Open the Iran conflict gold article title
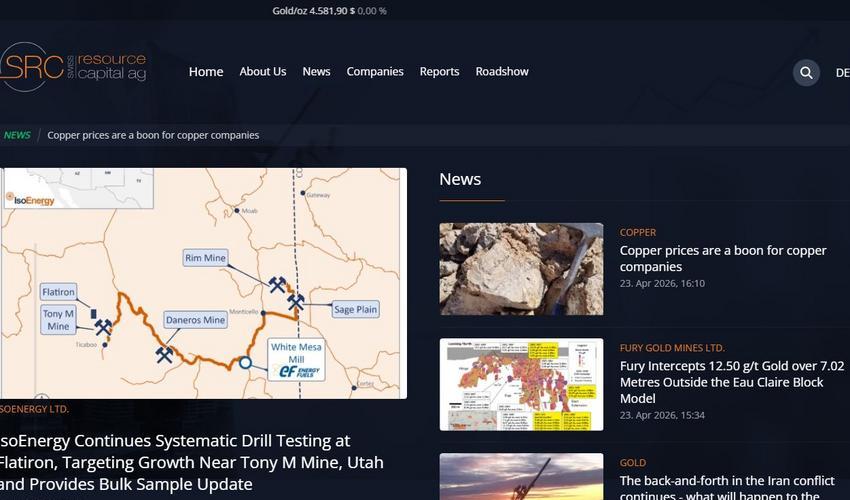 coord(727,487)
